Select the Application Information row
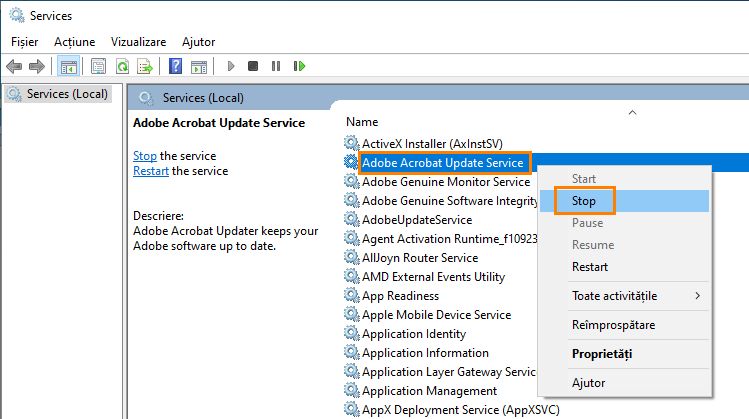This screenshot has height=419, width=749. pos(425,353)
